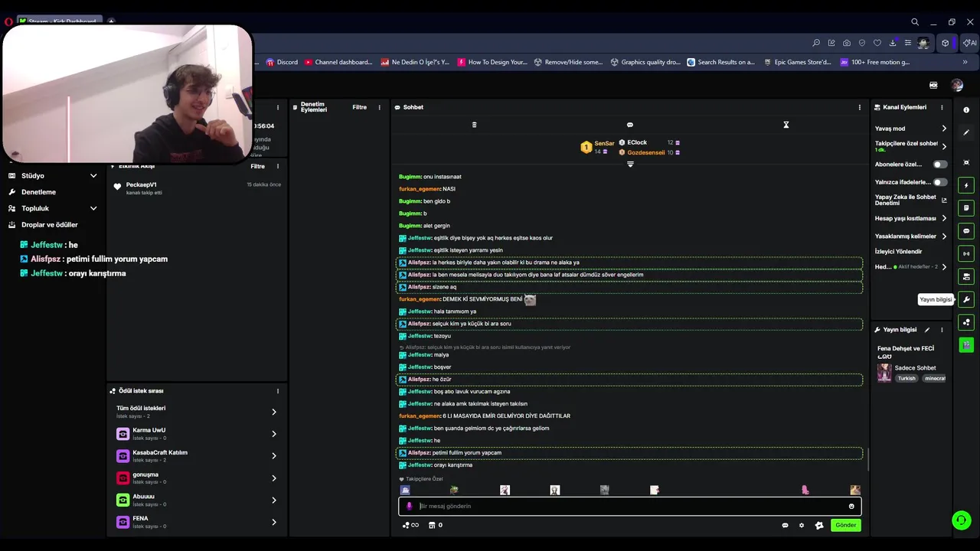Click stream category thumbnail in Yayın bilgisi
Screen dimensions: 980x551
(x=884, y=373)
